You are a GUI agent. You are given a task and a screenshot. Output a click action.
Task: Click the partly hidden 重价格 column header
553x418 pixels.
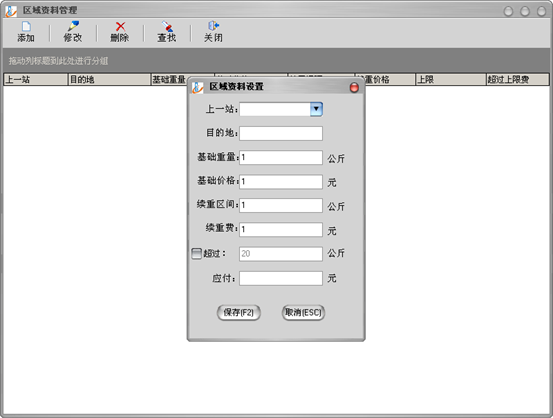[x=390, y=79]
